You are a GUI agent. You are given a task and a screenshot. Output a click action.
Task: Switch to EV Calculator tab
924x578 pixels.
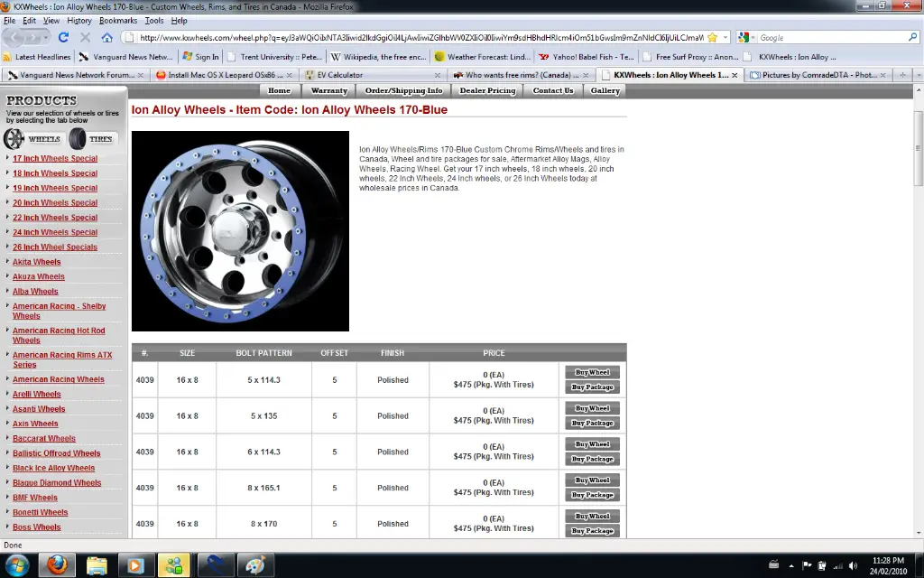pos(373,75)
